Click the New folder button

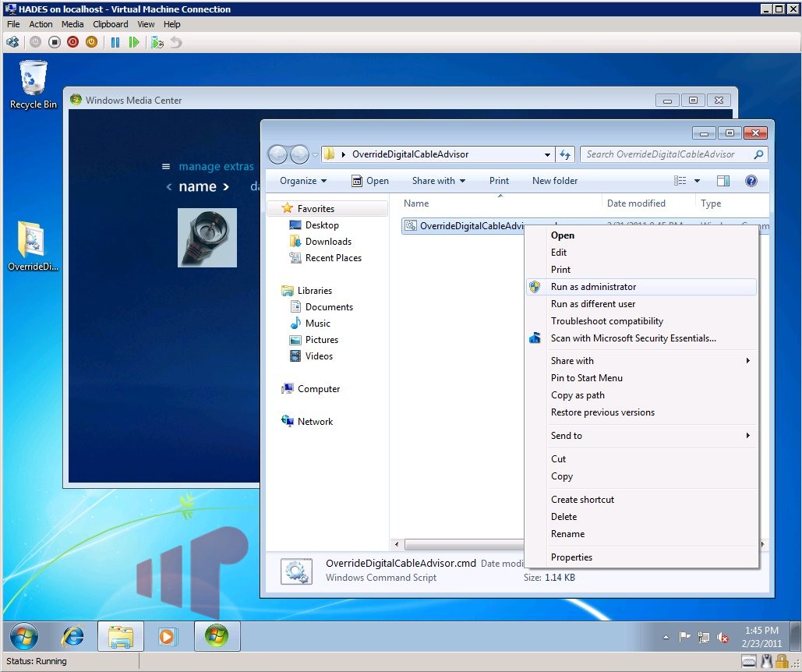pyautogui.click(x=555, y=181)
